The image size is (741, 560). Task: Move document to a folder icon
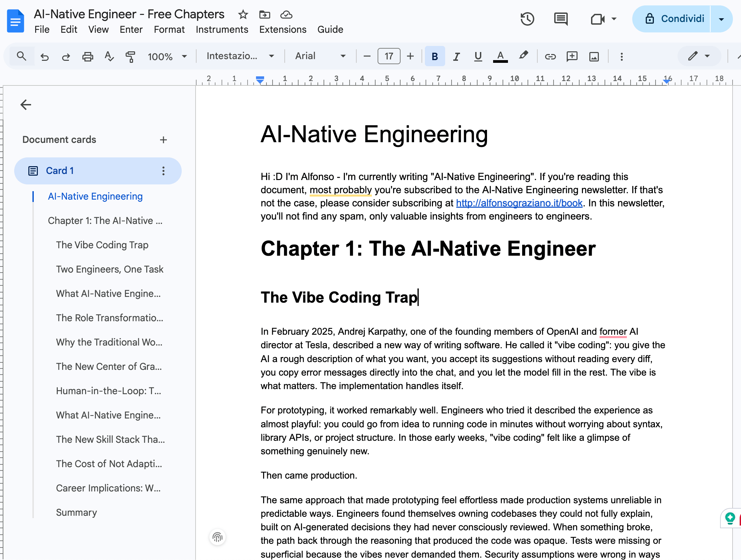264,15
